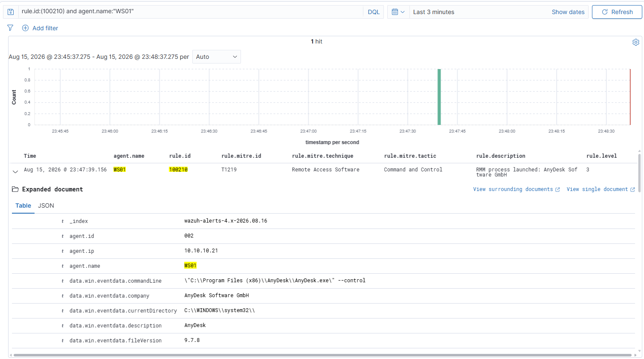The width and height of the screenshot is (644, 359).
Task: Click the agent.name field type icon
Action: click(63, 266)
